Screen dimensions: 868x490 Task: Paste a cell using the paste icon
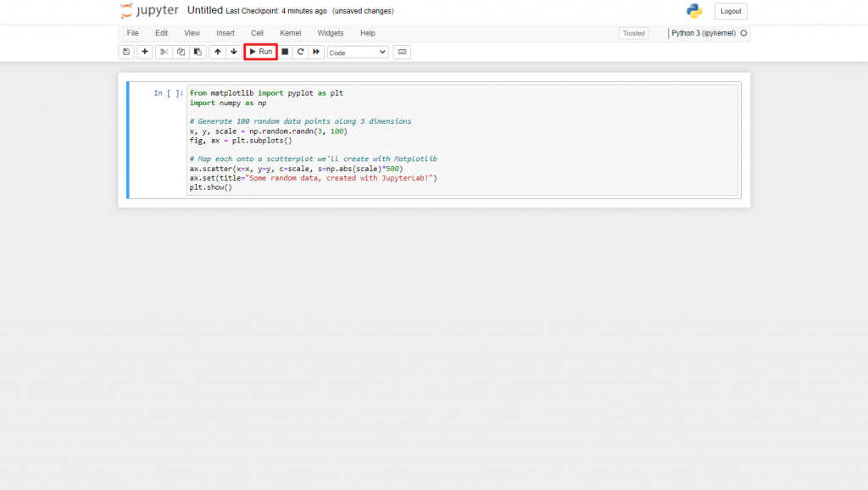click(198, 52)
